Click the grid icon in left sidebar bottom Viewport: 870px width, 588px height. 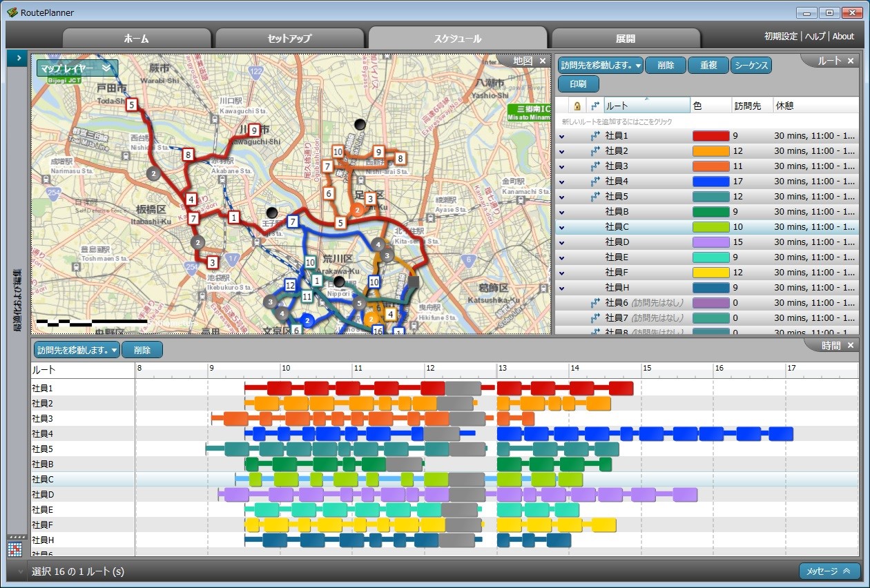tap(15, 549)
